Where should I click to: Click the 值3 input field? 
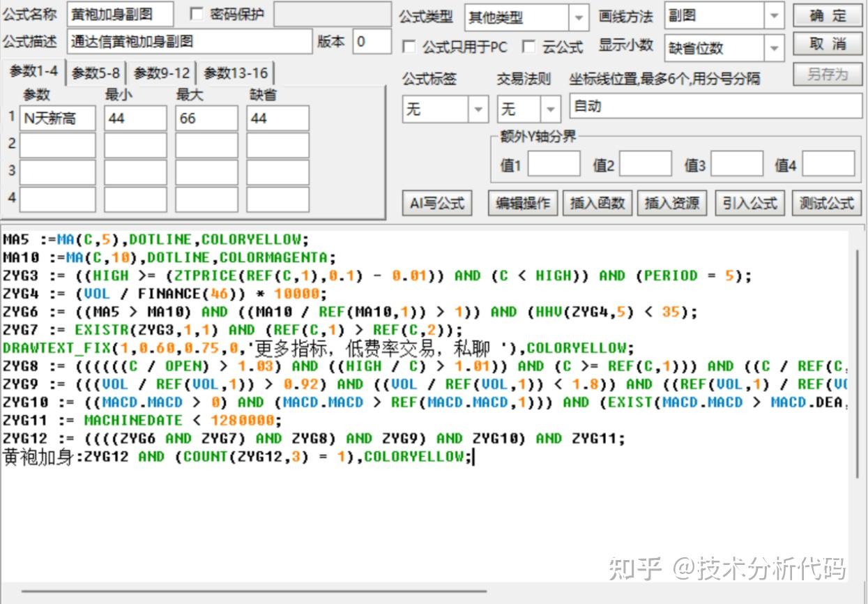coord(737,164)
